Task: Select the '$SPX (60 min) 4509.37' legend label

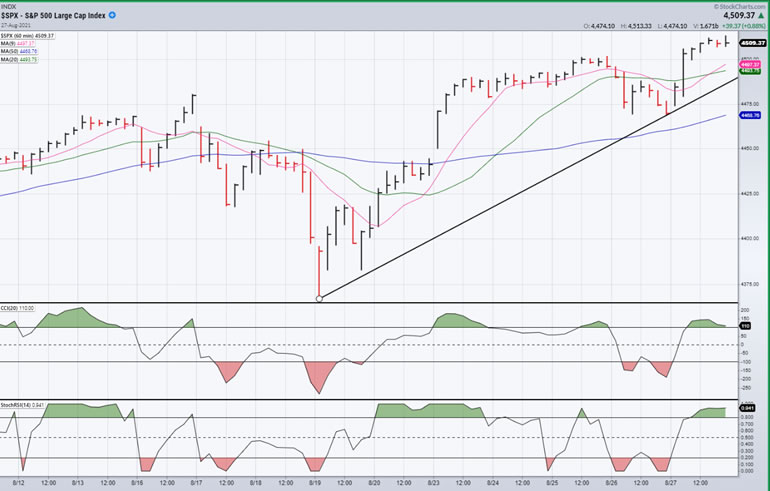Action: [x=28, y=36]
